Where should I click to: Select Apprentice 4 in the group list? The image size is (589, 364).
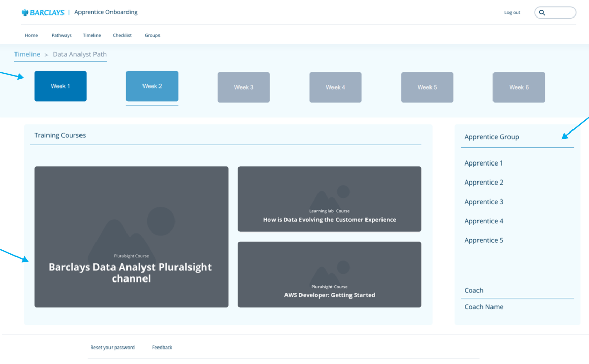484,221
